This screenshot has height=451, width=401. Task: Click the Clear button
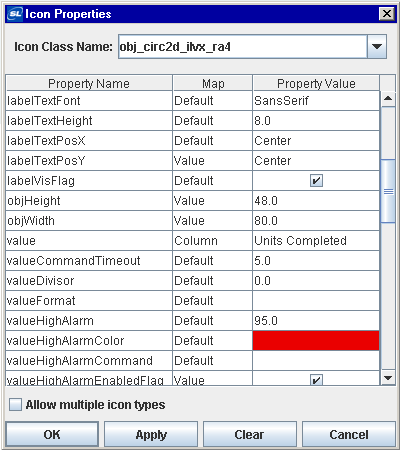click(x=249, y=434)
